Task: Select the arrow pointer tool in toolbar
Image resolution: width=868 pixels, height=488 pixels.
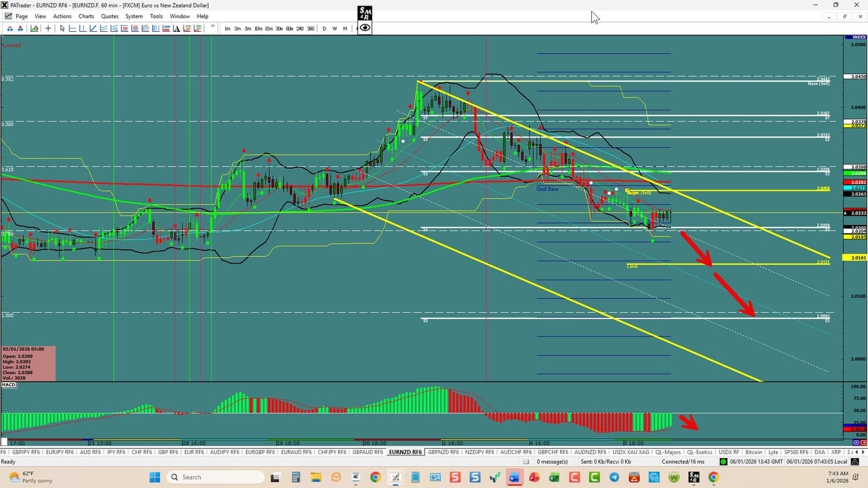Action: coord(62,28)
